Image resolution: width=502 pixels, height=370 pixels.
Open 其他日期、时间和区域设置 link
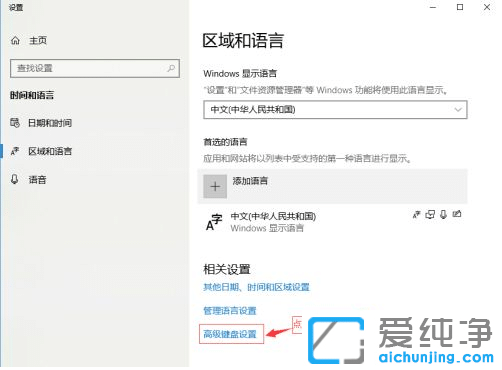click(256, 287)
